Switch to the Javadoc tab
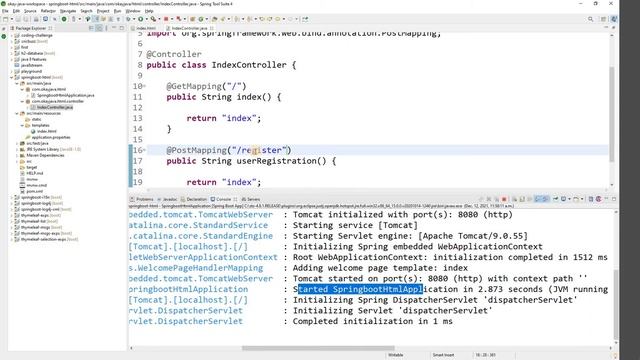Viewport: 640px width, 360px height. coord(167,199)
